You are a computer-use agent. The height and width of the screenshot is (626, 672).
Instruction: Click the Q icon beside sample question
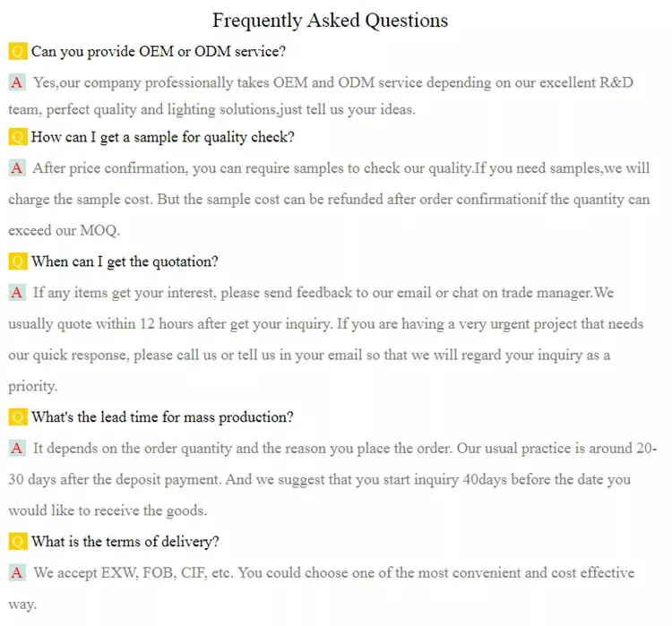17,137
